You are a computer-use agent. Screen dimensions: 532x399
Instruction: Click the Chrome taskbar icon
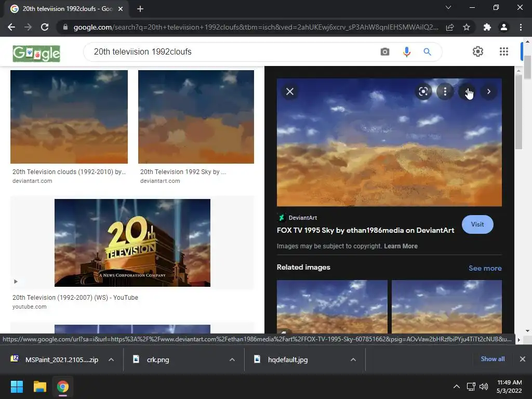[63, 387]
